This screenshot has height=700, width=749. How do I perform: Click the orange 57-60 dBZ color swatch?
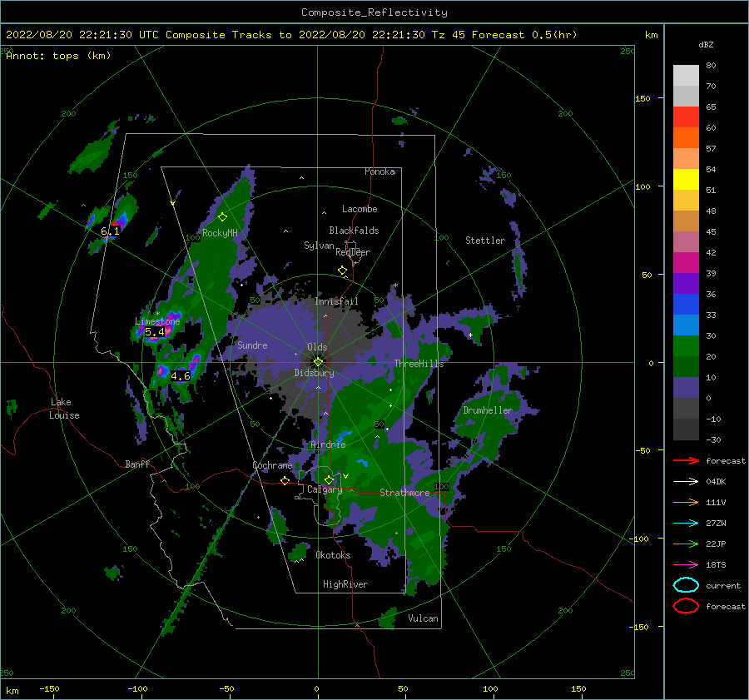686,137
